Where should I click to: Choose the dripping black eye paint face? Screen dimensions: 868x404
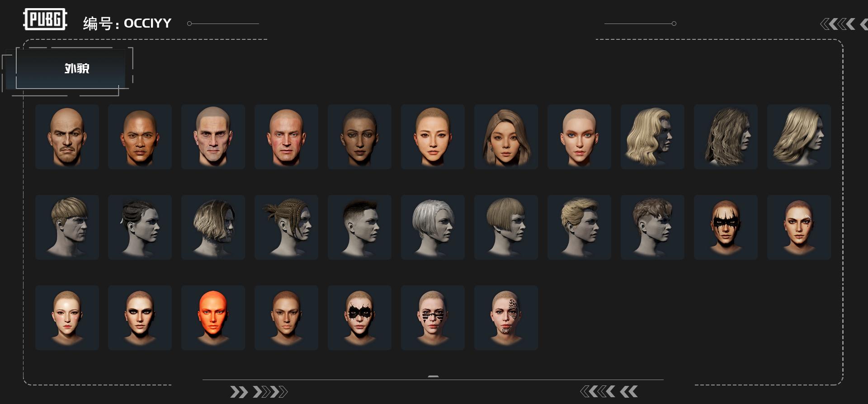(x=726, y=227)
